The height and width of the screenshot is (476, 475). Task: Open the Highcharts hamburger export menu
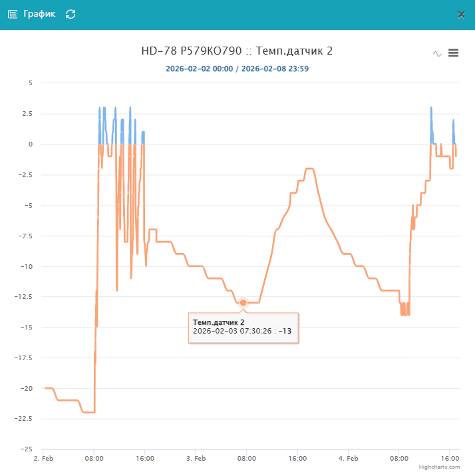coord(454,53)
